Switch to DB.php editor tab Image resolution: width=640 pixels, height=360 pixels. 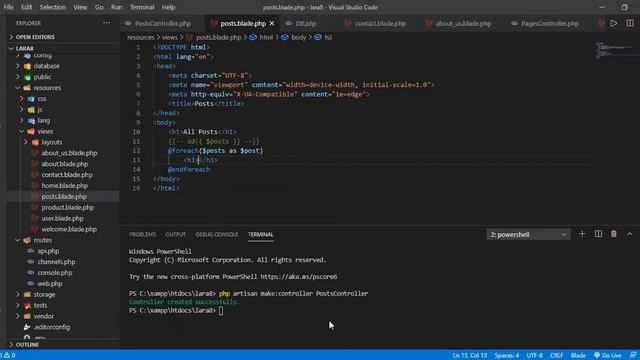tap(306, 23)
